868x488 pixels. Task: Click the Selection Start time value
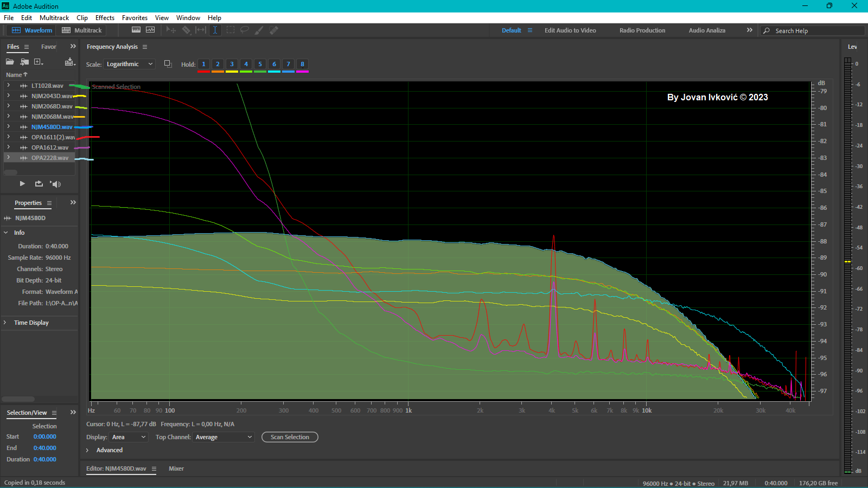[x=45, y=436]
